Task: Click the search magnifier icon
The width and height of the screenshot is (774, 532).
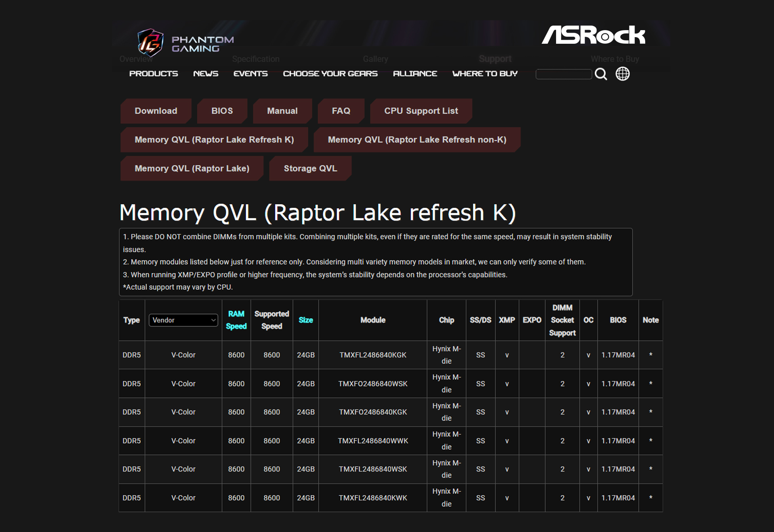Action: coord(601,74)
